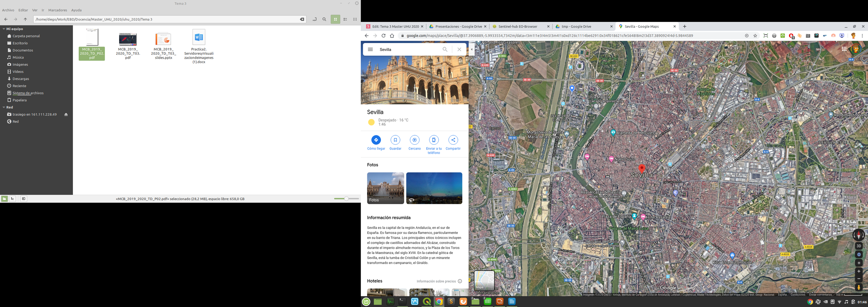Collapse the Mi equipo sidebar section
The width and height of the screenshot is (868, 307).
tap(4, 29)
